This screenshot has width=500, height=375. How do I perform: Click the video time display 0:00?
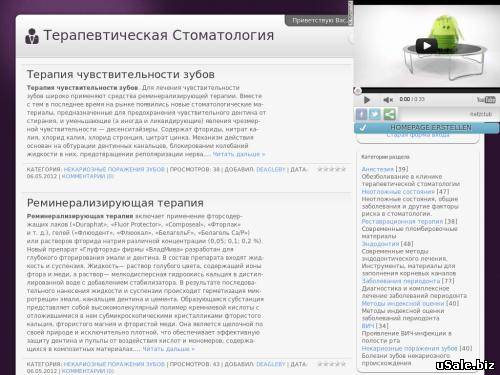(404, 99)
